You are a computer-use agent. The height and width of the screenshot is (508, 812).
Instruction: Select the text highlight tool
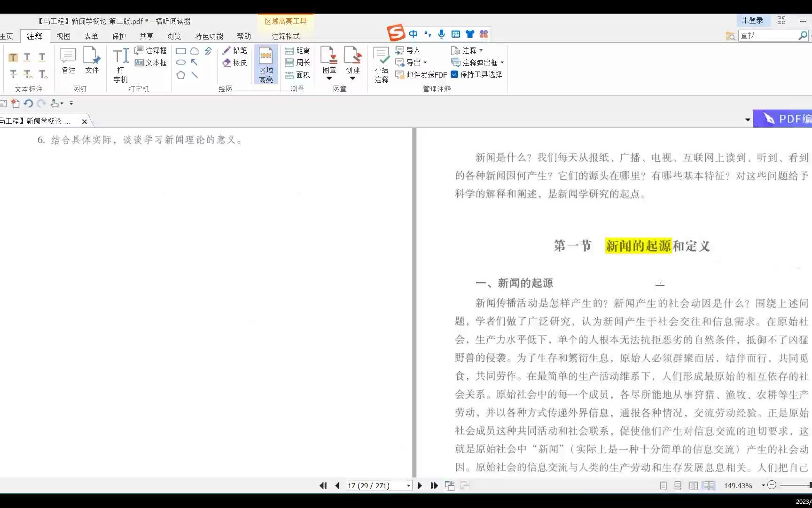click(13, 57)
